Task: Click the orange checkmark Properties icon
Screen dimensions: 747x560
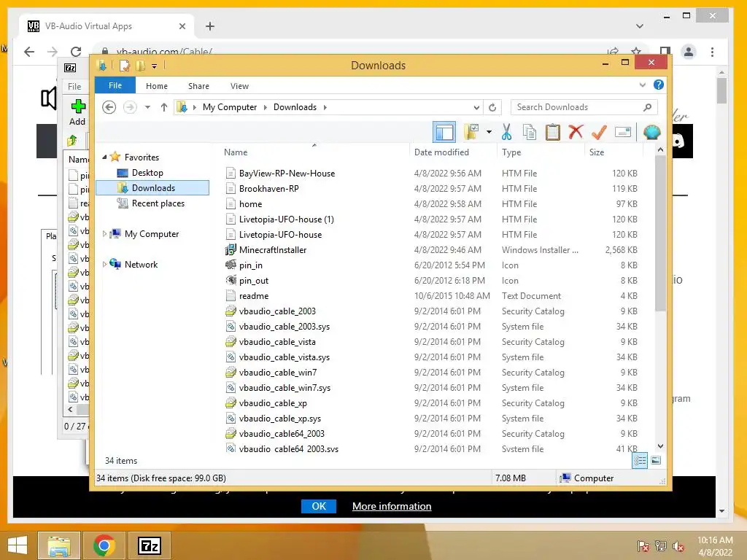Action: click(x=599, y=132)
